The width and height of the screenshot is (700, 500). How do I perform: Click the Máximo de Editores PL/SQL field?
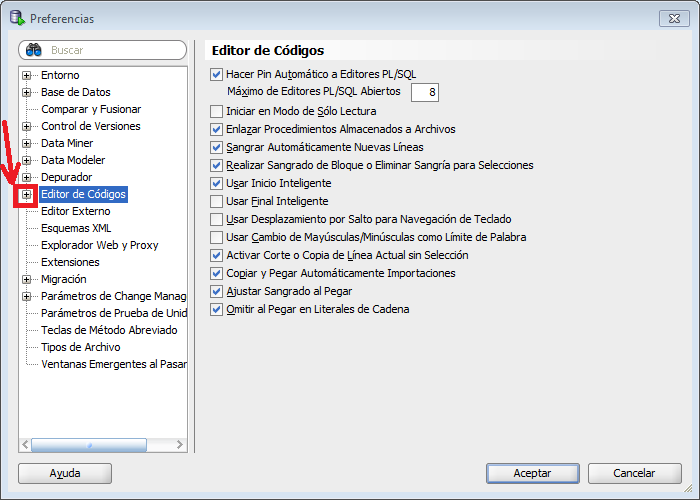[x=424, y=92]
